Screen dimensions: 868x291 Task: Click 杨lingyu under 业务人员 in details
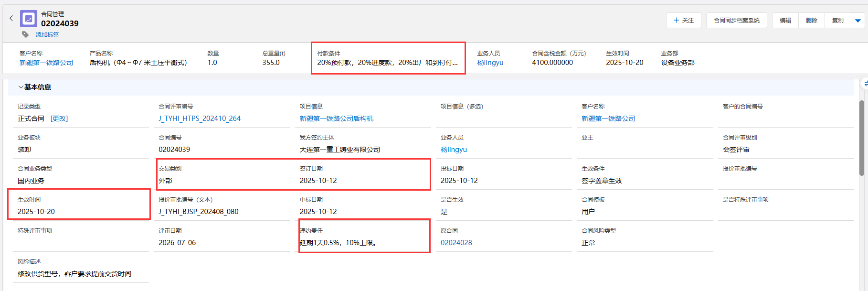tap(454, 150)
